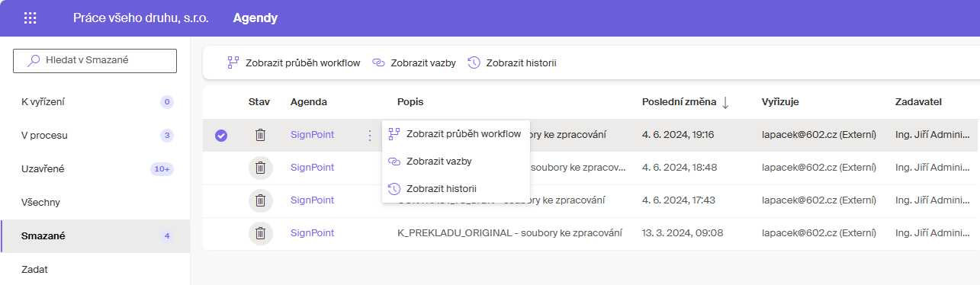Open the app launcher grid icon
This screenshot has height=285, width=980.
(31, 18)
